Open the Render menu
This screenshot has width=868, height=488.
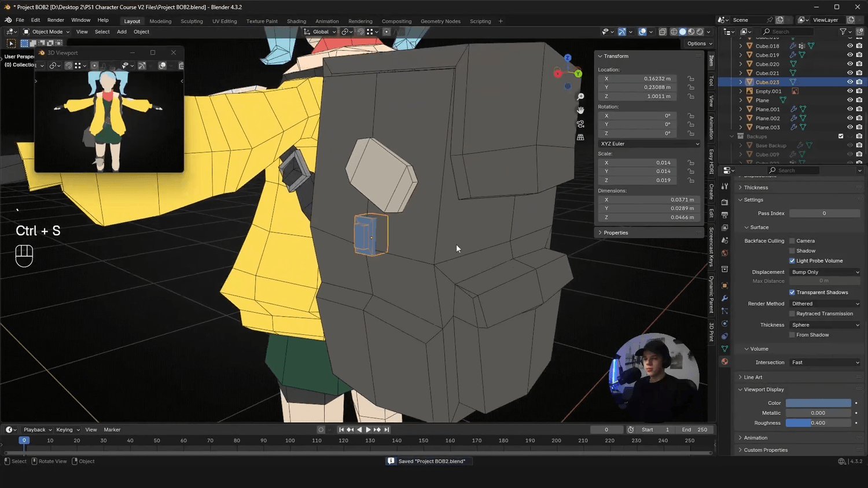pyautogui.click(x=56, y=20)
